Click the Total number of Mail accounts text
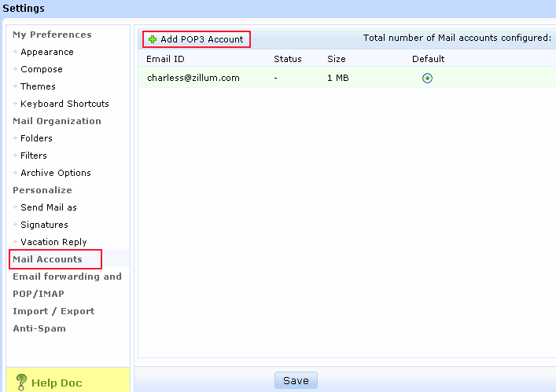Viewport: 556px width, 392px height. (457, 38)
